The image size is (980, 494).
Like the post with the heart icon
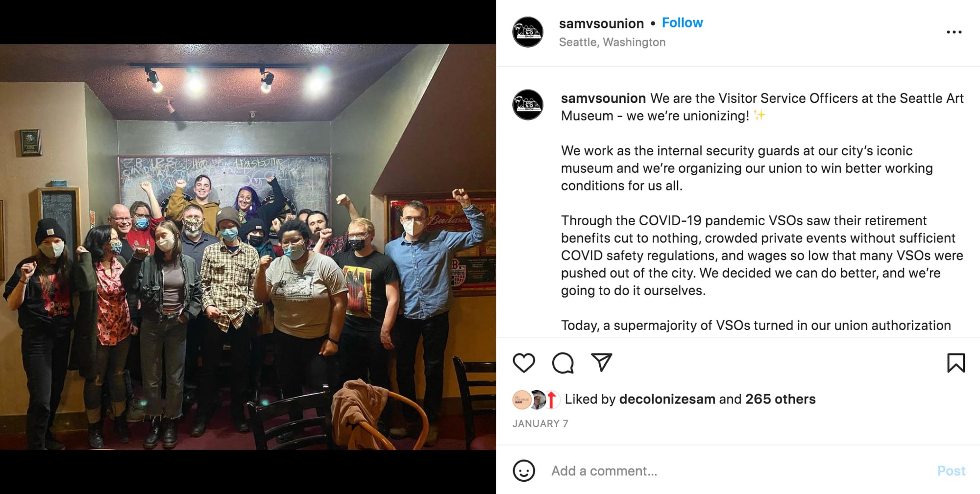[524, 363]
